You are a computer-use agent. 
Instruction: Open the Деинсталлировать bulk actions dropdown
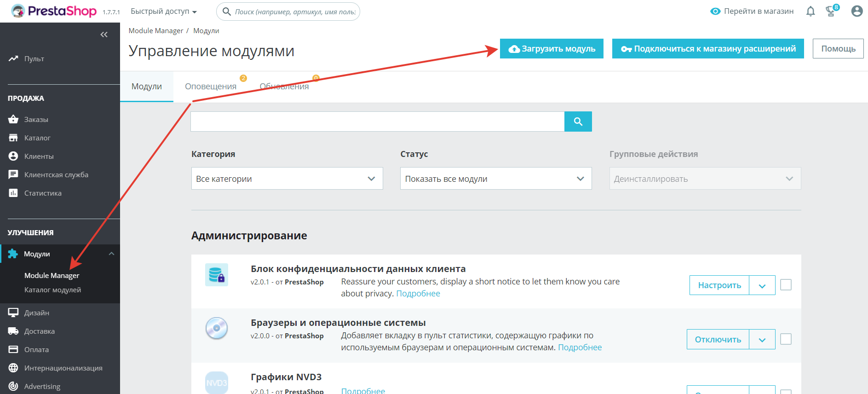(705, 179)
